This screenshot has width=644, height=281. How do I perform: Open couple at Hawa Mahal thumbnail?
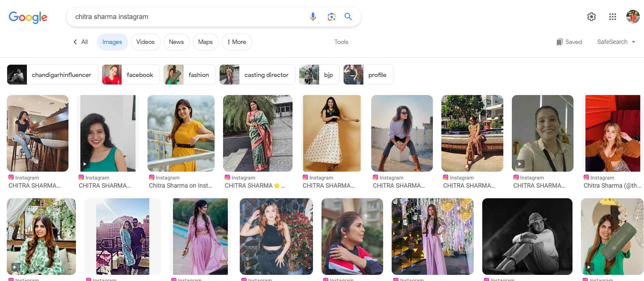click(123, 236)
